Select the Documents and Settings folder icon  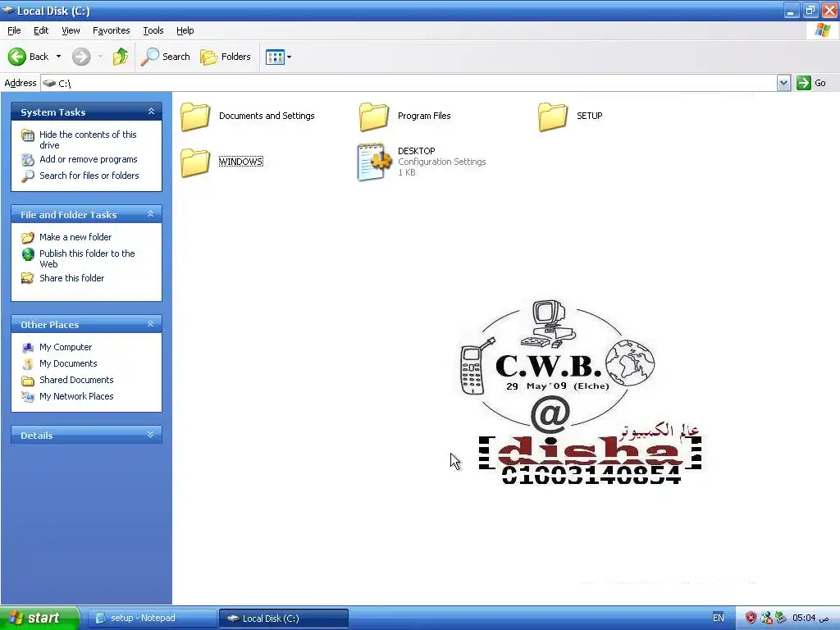point(195,116)
